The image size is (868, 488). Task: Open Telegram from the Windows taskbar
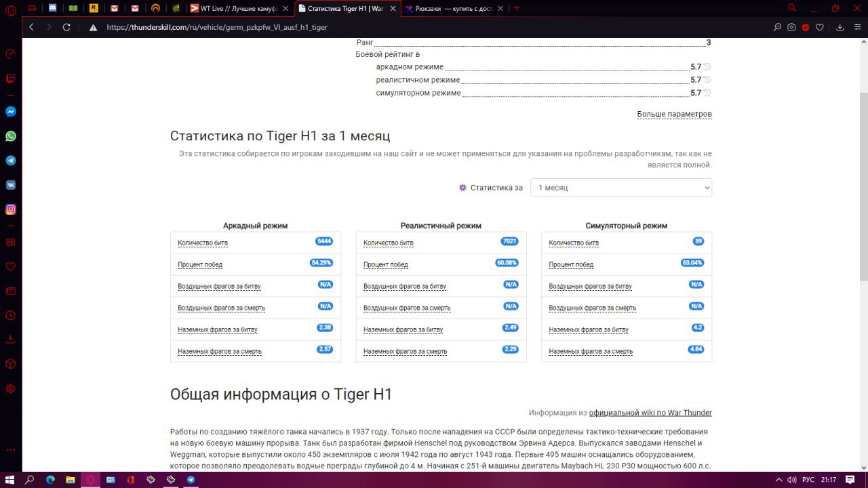pyautogui.click(x=191, y=479)
